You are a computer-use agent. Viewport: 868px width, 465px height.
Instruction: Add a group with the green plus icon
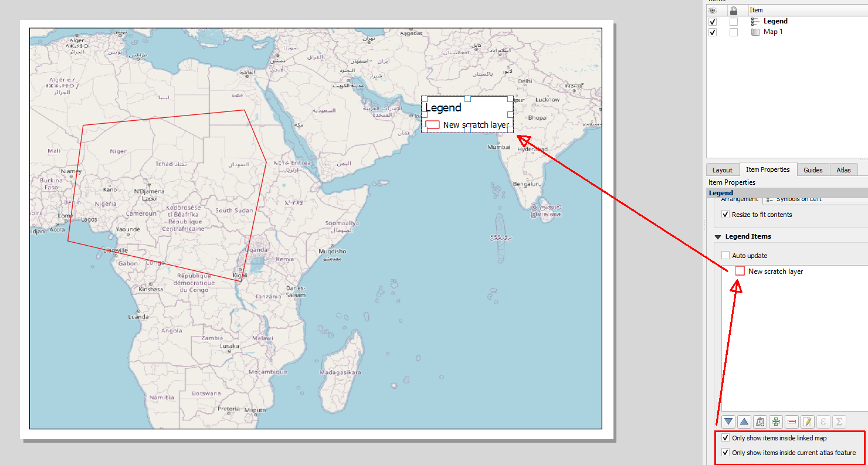(x=775, y=421)
